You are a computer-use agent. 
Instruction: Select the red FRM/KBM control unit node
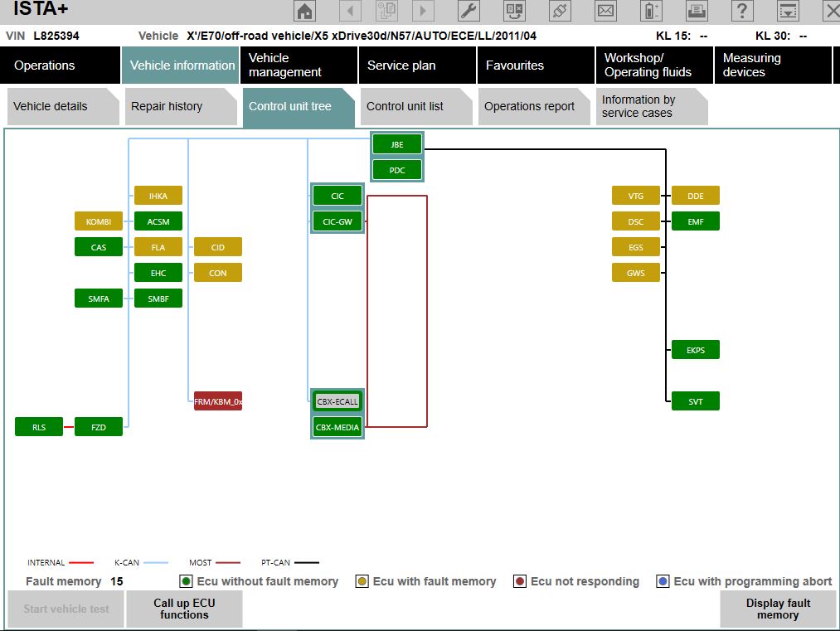coord(218,402)
